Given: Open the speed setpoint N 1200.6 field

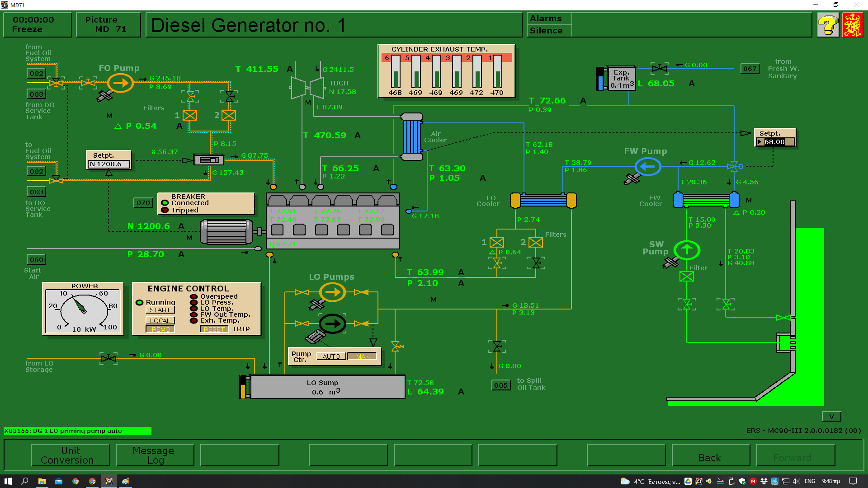Looking at the screenshot, I should [109, 164].
